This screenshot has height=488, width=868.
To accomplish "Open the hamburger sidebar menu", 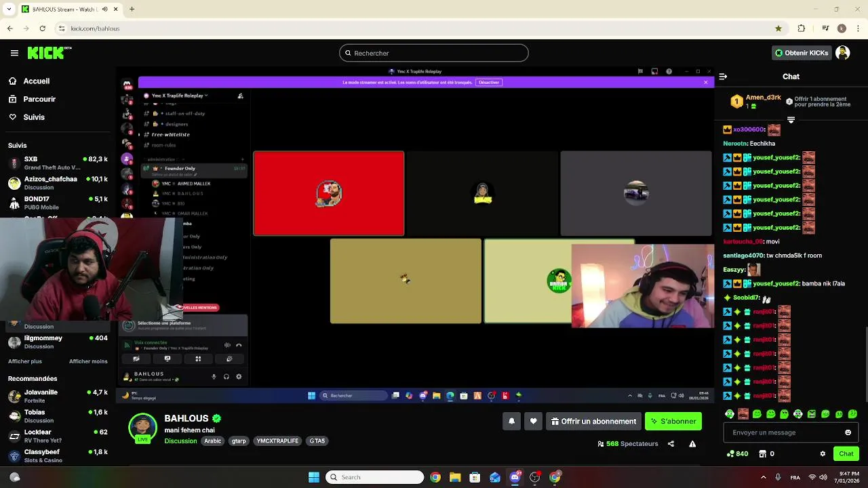I will (14, 53).
